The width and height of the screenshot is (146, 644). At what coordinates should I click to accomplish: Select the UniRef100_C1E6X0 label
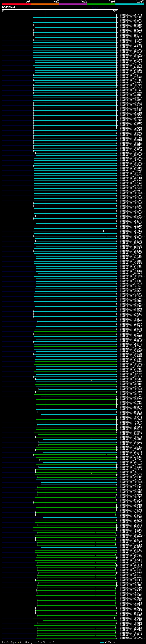pos(131,442)
